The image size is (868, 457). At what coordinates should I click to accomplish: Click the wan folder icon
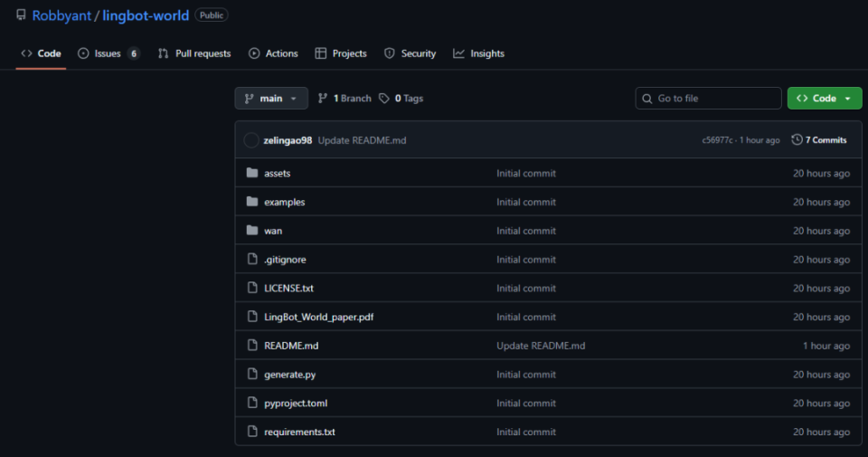point(252,231)
